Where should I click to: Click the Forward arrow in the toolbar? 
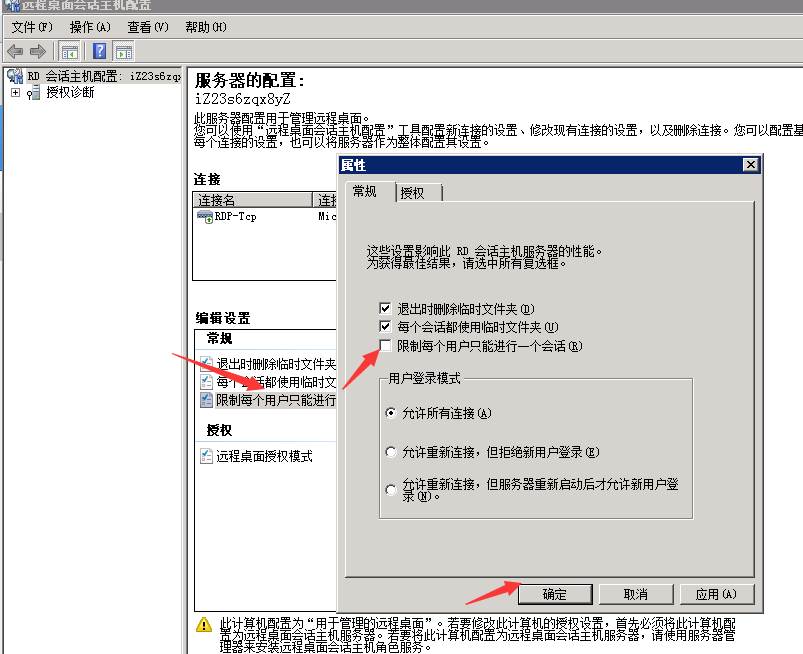click(x=38, y=51)
